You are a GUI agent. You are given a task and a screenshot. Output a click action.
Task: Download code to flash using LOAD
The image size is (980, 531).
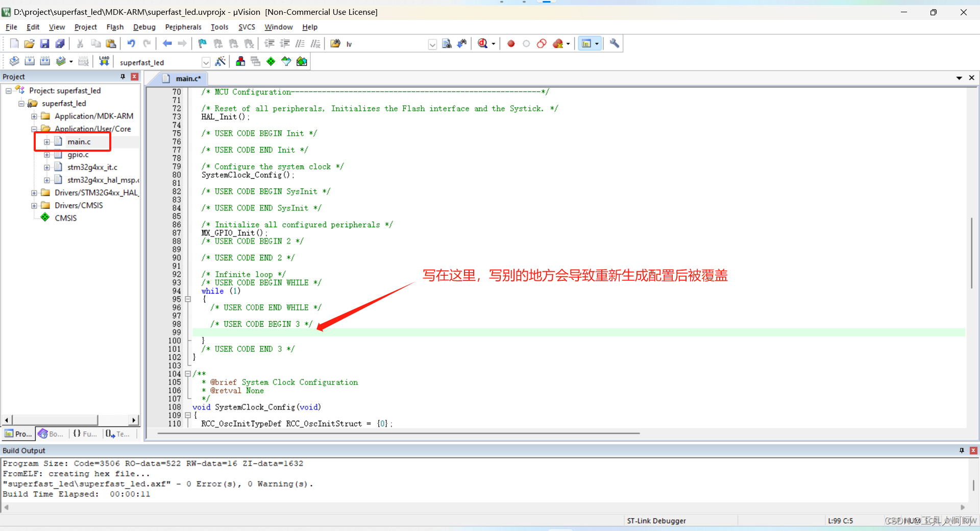pos(104,62)
